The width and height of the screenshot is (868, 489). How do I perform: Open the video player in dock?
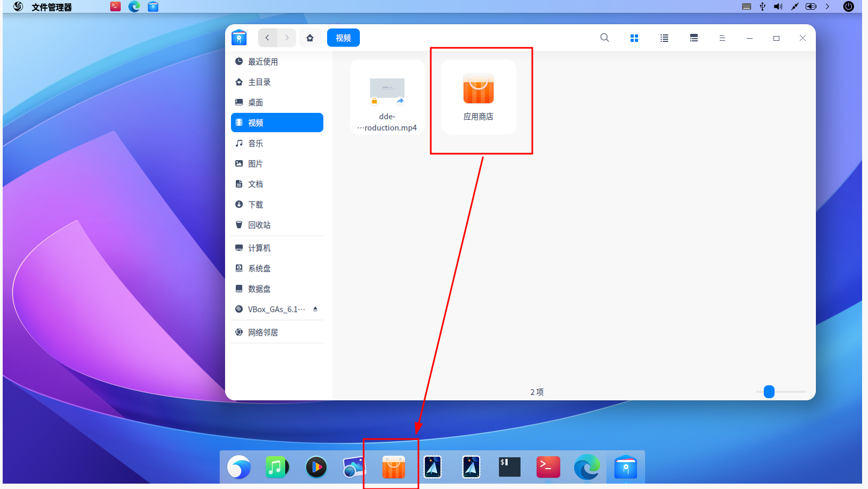(x=316, y=467)
